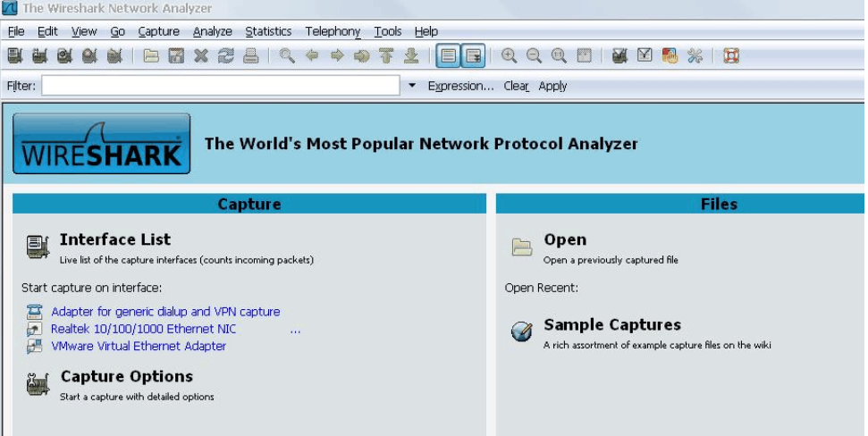
Task: Start capture on generic dialup VPN adapter
Action: (x=165, y=312)
